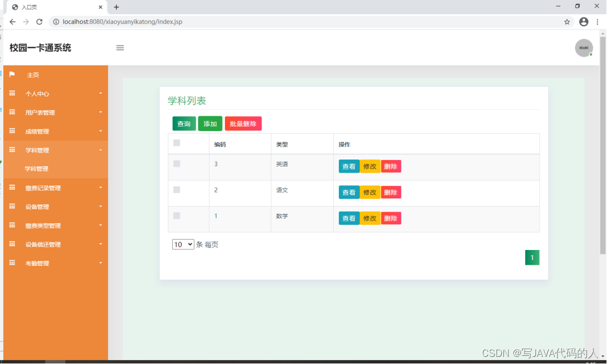This screenshot has width=607, height=364.
Task: Bookmark the page with star icon
Action: (x=567, y=22)
